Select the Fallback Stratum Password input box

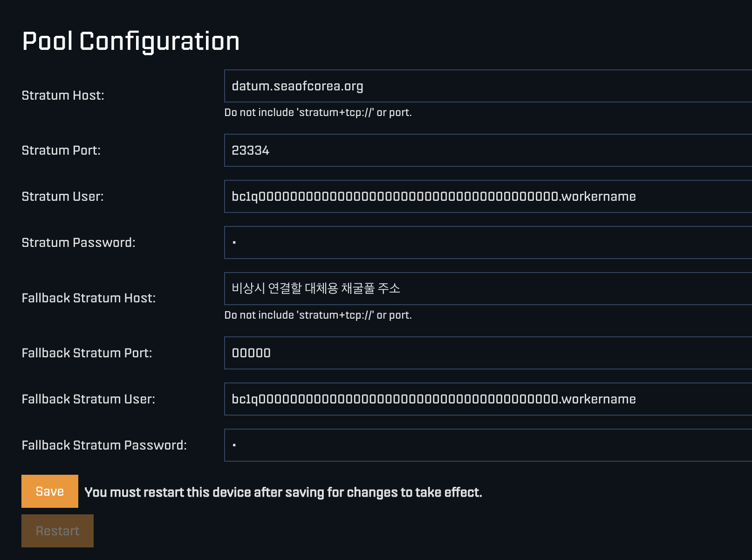pyautogui.click(x=487, y=445)
